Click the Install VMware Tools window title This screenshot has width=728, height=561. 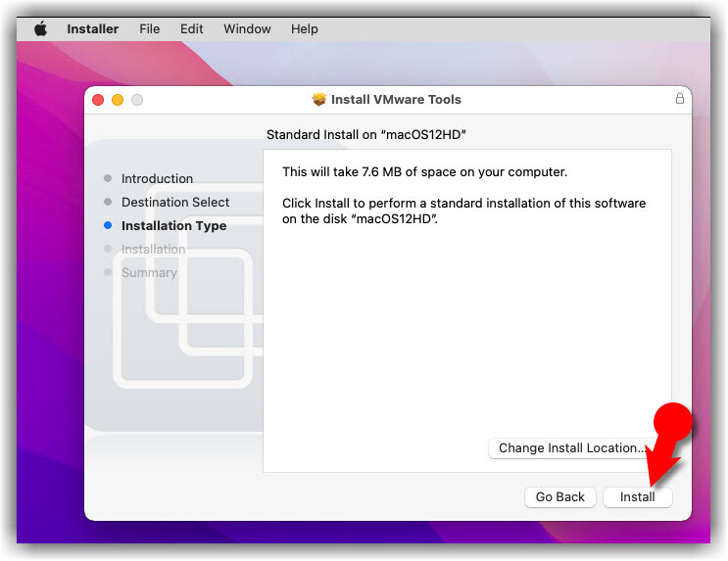click(395, 99)
